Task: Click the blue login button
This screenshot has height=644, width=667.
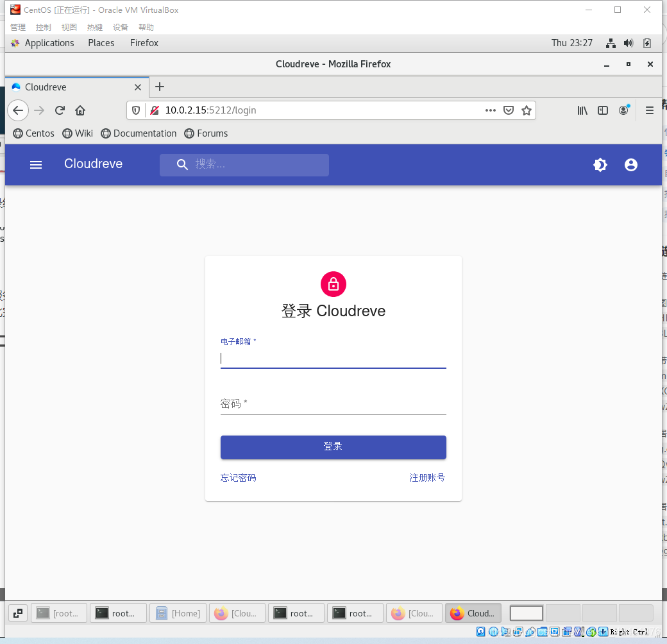Action: pyautogui.click(x=333, y=446)
